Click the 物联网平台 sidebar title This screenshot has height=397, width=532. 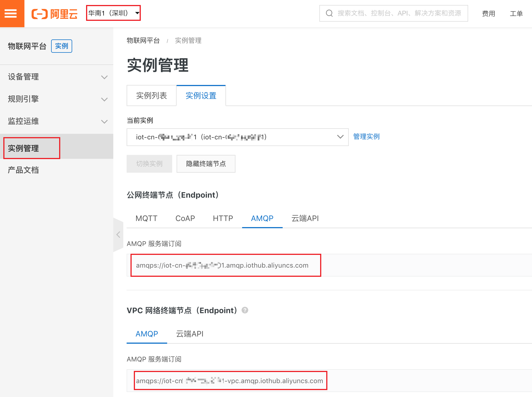[27, 46]
